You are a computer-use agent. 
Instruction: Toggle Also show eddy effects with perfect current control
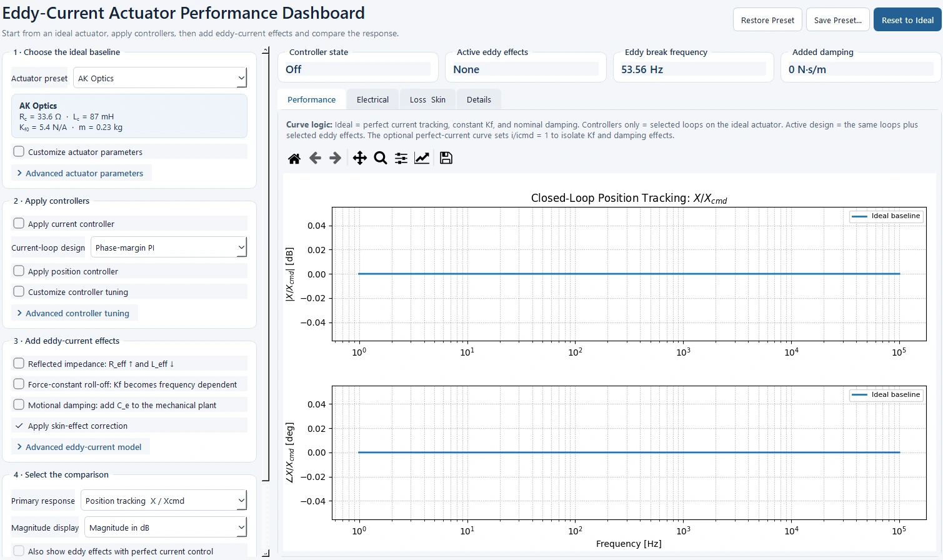point(19,551)
